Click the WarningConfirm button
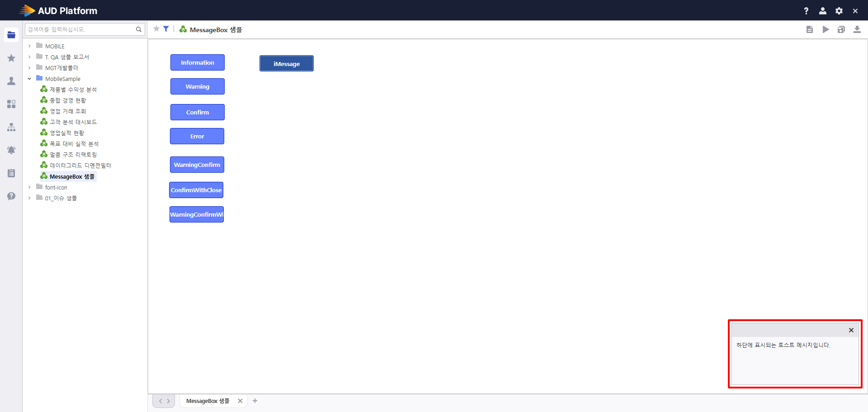868x412 pixels. 197,165
